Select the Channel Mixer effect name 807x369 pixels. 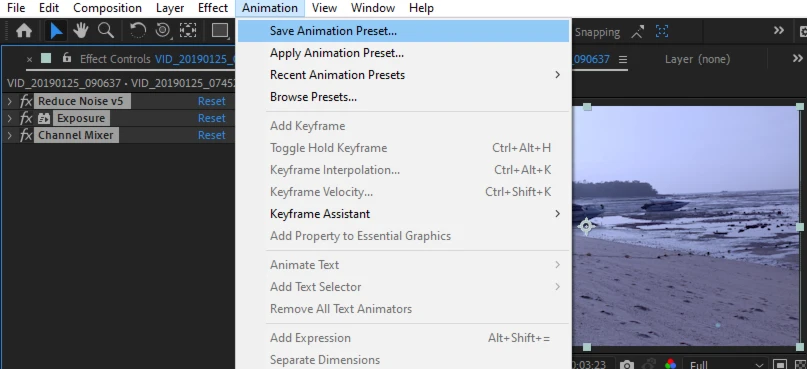(76, 135)
